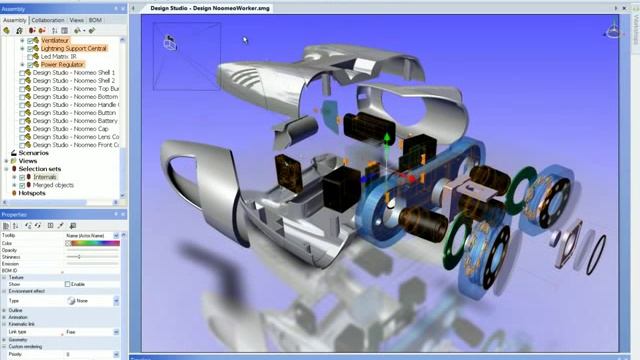Switch to the Views tab
Screen dimensions: 640x360
point(76,20)
